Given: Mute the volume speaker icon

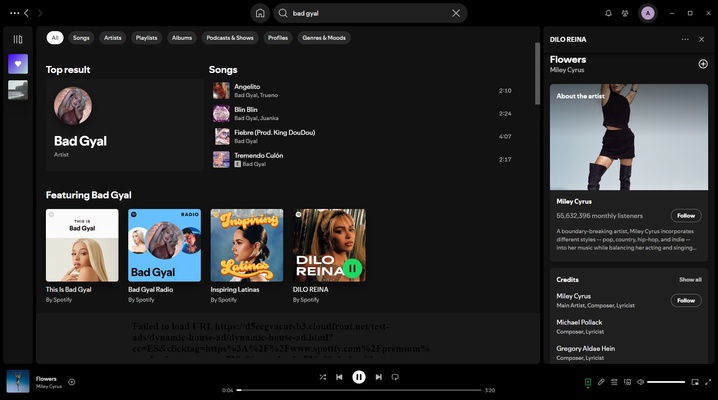Looking at the screenshot, I should click(x=641, y=382).
